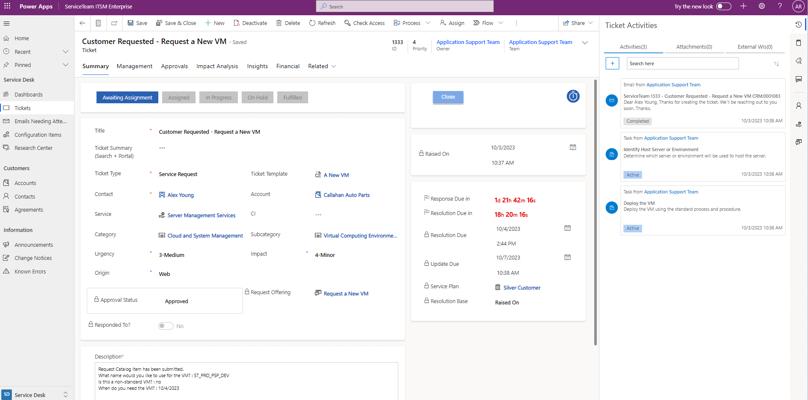
Task: Click Save & Close in command bar
Action: coord(176,23)
